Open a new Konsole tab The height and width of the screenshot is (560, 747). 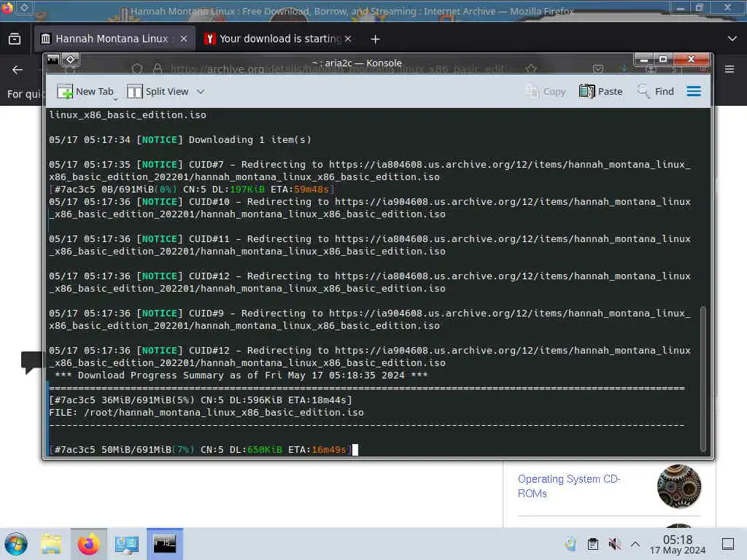(85, 91)
